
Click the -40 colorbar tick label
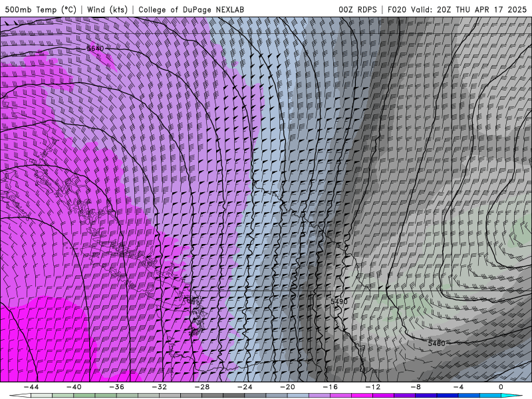point(74,387)
